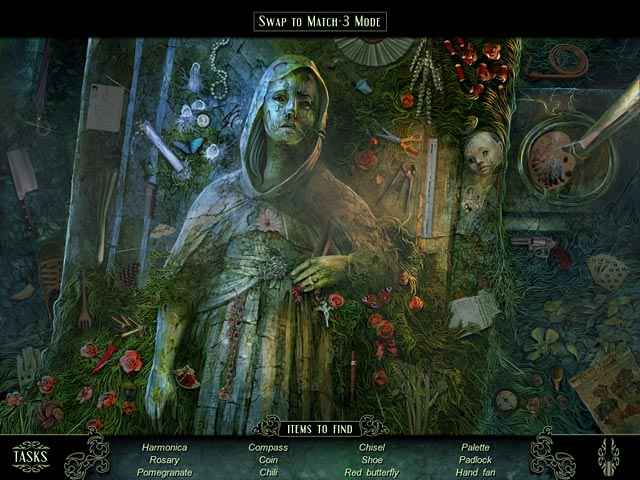Select 'Coin' in items list

pyautogui.click(x=268, y=460)
